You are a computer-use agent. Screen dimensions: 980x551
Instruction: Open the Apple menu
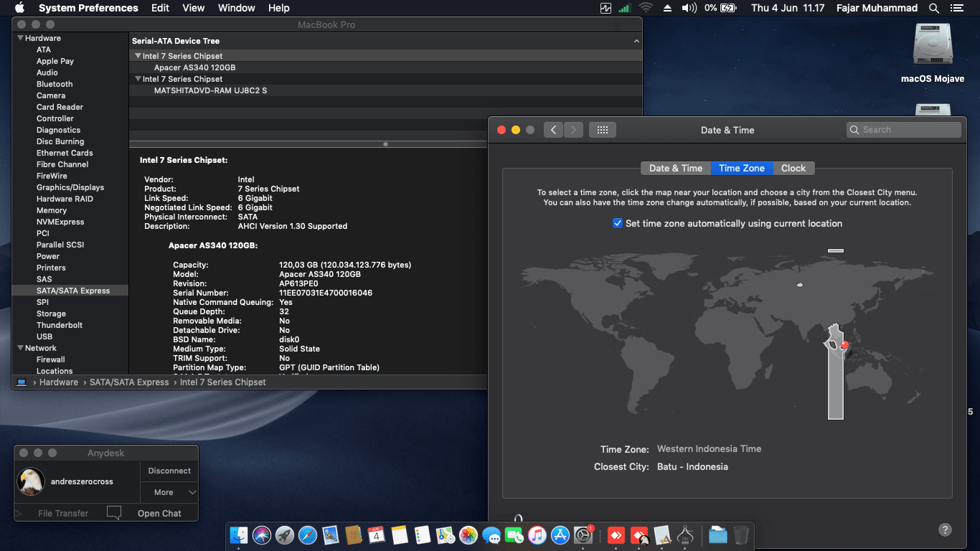[19, 9]
